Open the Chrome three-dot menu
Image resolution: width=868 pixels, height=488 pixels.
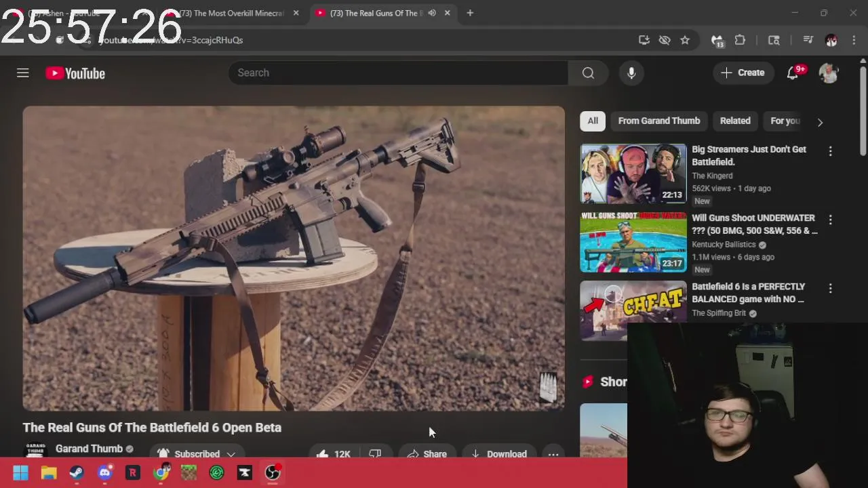tap(854, 40)
